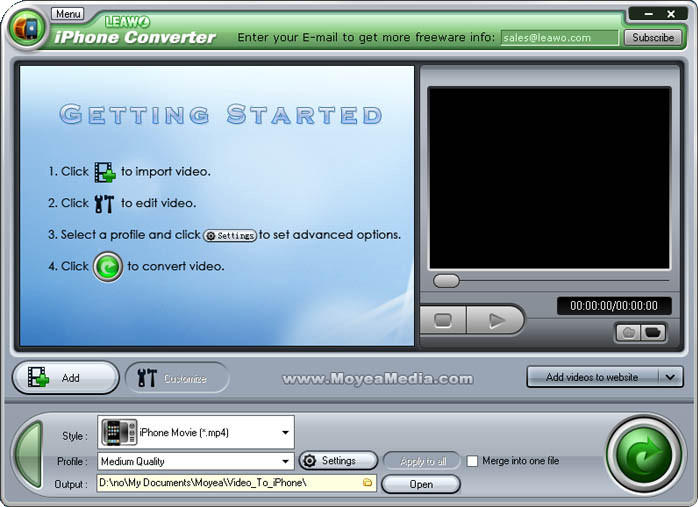Click the Leawo app logo icon
Image resolution: width=698 pixels, height=507 pixels.
[x=27, y=28]
